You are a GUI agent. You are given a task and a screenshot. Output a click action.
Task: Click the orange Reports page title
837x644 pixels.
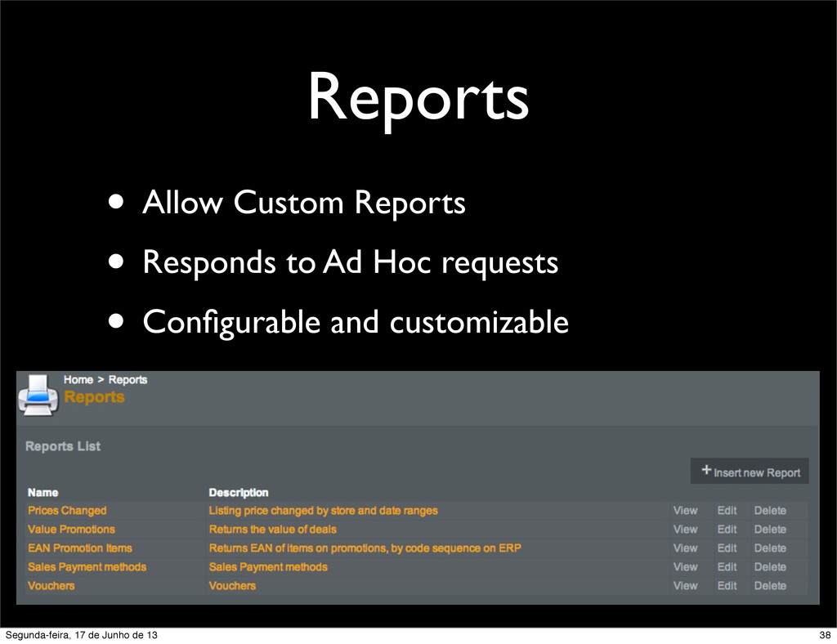pyautogui.click(x=94, y=397)
